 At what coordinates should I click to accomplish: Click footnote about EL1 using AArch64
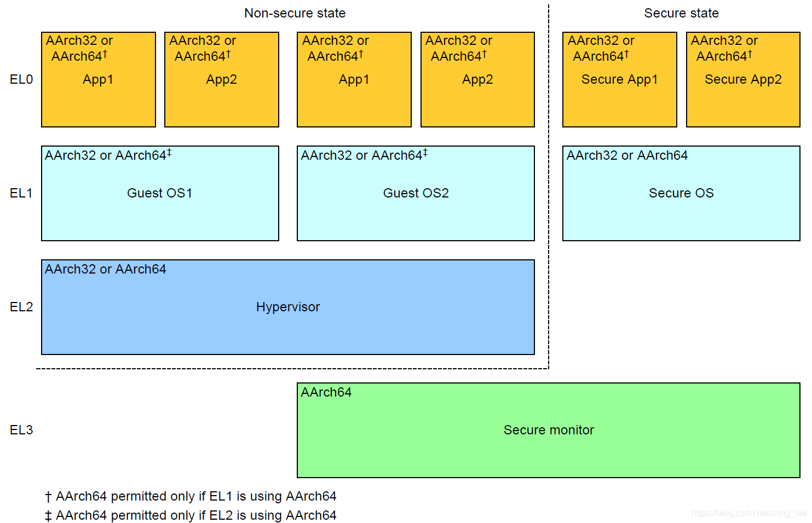pos(191,496)
